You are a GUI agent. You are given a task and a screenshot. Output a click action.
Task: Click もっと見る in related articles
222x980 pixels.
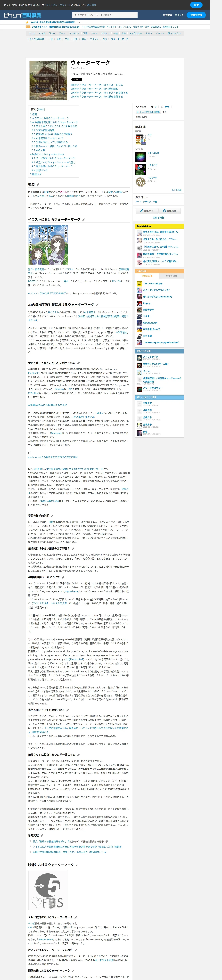pos(177,190)
